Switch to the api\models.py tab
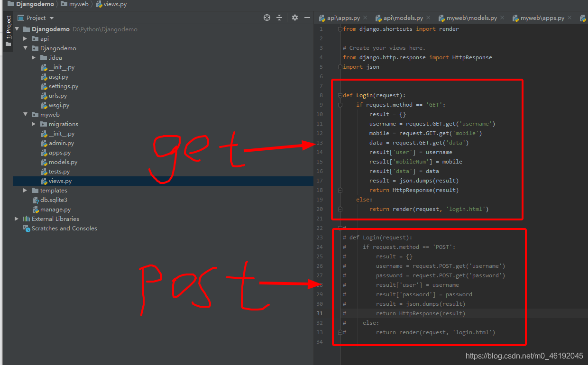The width and height of the screenshot is (588, 365). (x=403, y=18)
